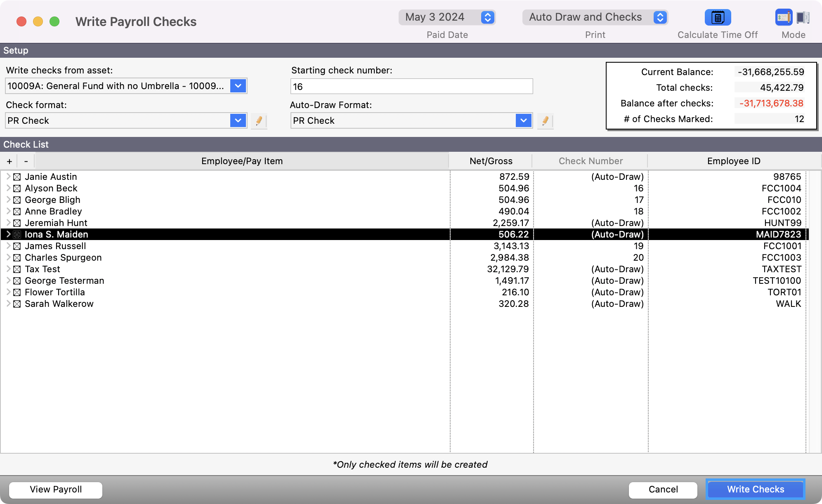Click the Starting check number field

coord(411,87)
